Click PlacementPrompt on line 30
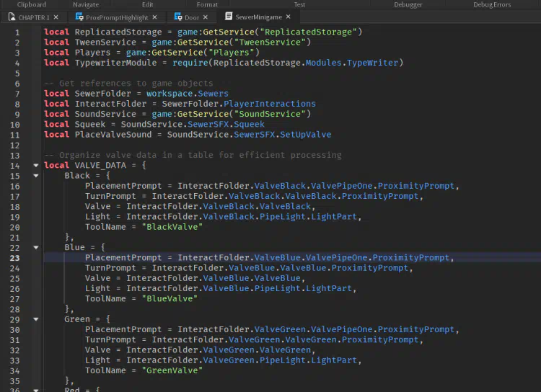The image size is (541, 392). (123, 329)
